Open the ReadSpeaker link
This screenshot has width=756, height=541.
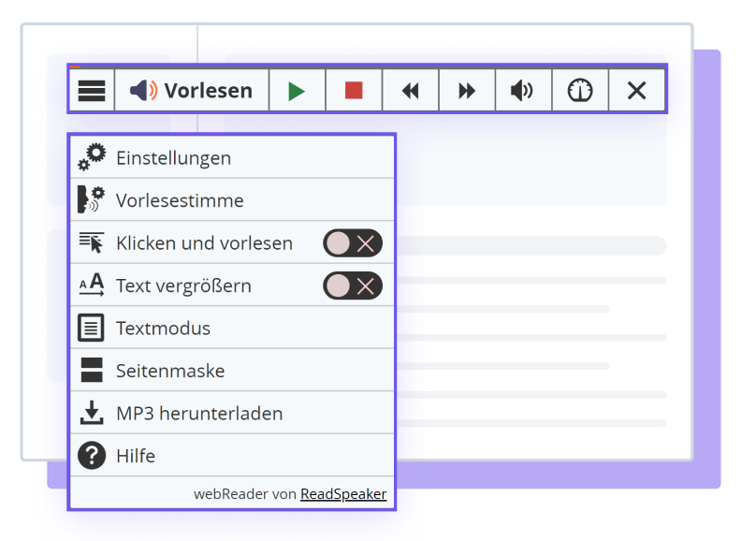point(343,493)
